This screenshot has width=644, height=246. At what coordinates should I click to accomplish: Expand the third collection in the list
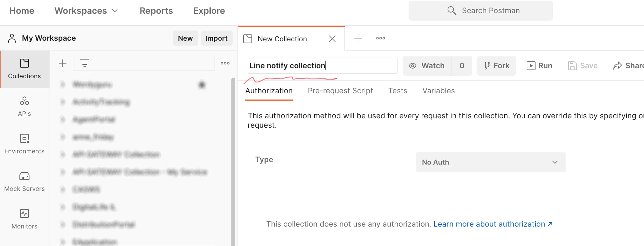[63, 120]
